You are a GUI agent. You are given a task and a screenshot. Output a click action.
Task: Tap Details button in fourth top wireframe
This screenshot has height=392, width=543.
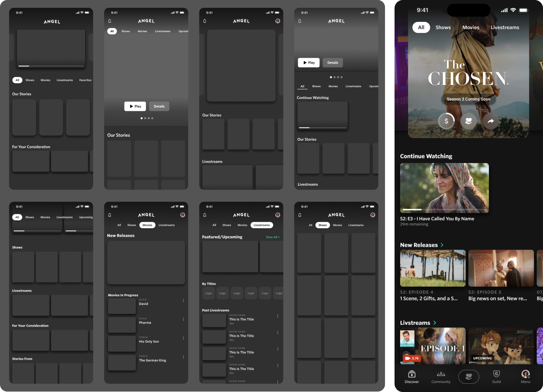coord(333,62)
